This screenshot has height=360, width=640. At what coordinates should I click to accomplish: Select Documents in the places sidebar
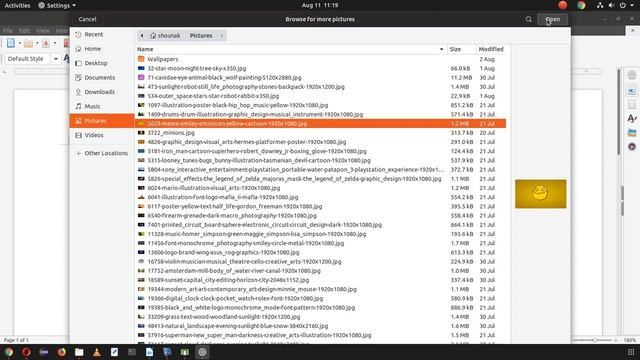102,78
